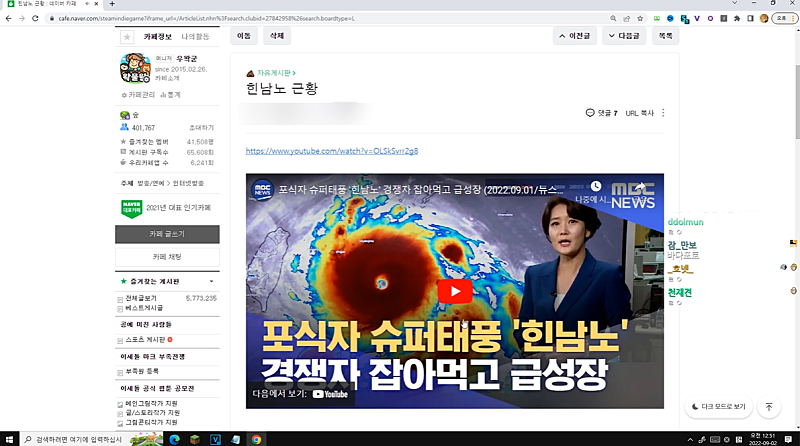The width and height of the screenshot is (800, 446).
Task: Switch to 나의활동 tab
Action: point(195,37)
